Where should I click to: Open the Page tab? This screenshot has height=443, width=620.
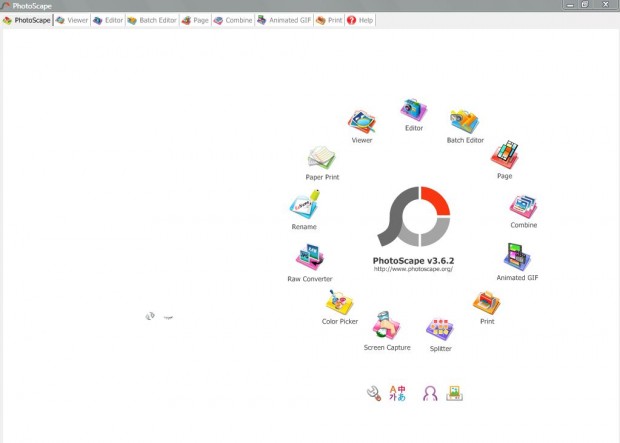click(195, 20)
